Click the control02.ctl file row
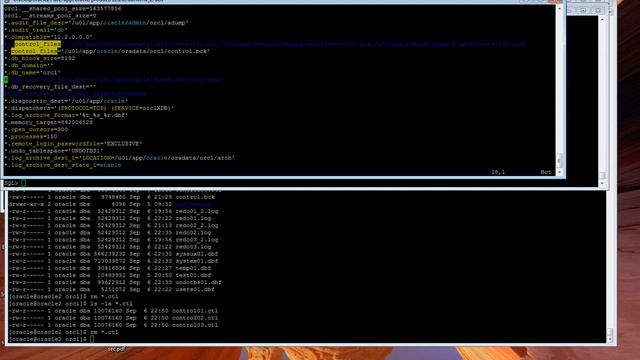This screenshot has height=360, width=640. (x=113, y=318)
